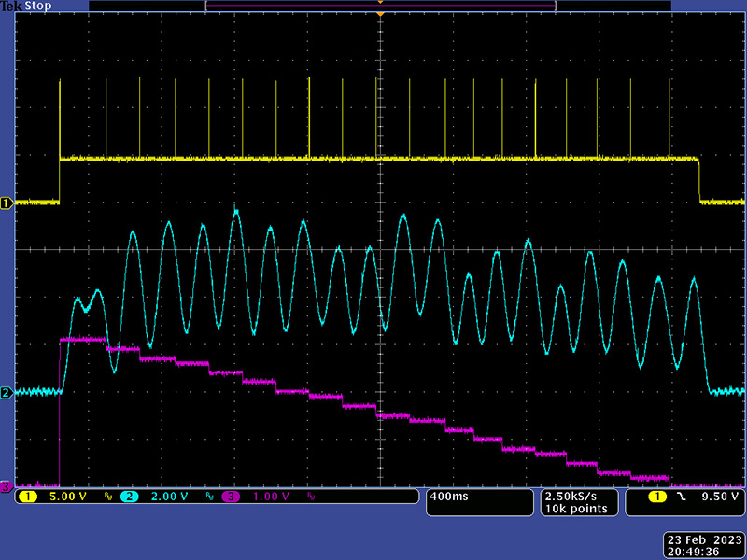747x560 pixels.
Task: Click the magenta channel 3 badge
Action: (230, 497)
